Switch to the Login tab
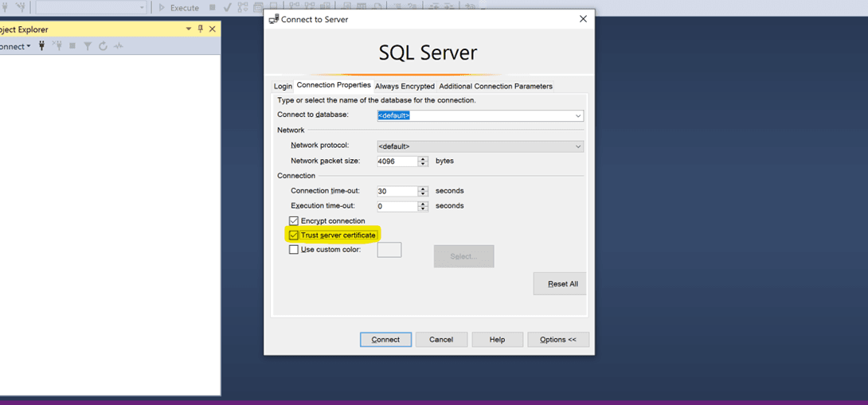This screenshot has width=868, height=405. tap(283, 86)
